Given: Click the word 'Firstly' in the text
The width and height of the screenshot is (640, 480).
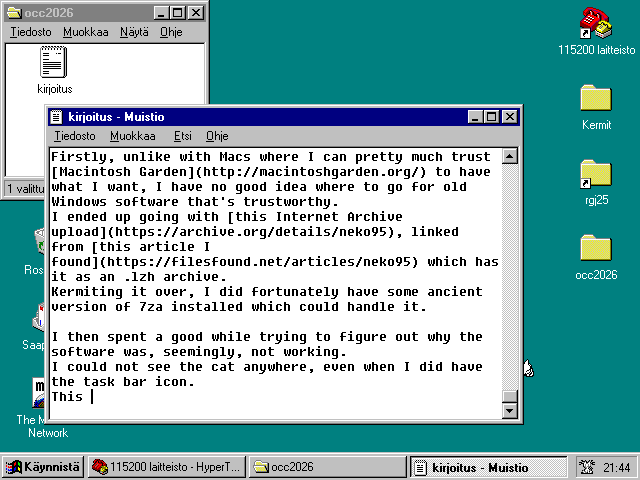Looking at the screenshot, I should (79, 157).
